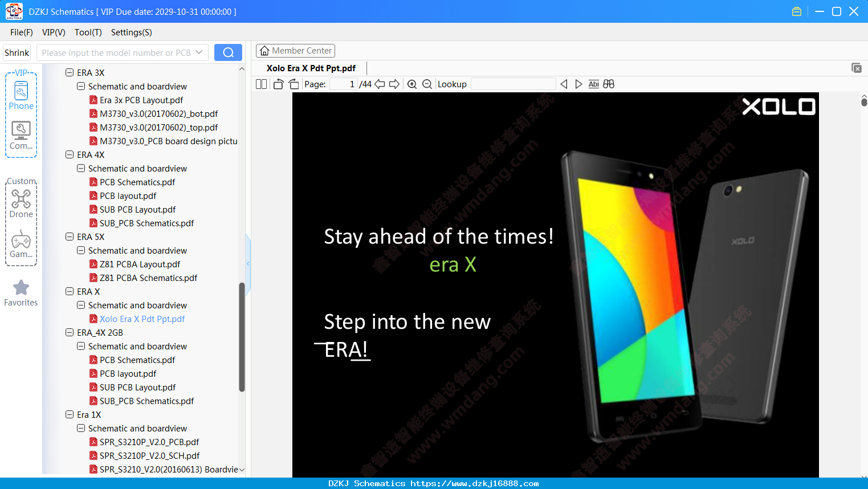This screenshot has width=868, height=489.
Task: Open PCB Schematics.pdf under ERA_4X 2GB
Action: coord(137,360)
